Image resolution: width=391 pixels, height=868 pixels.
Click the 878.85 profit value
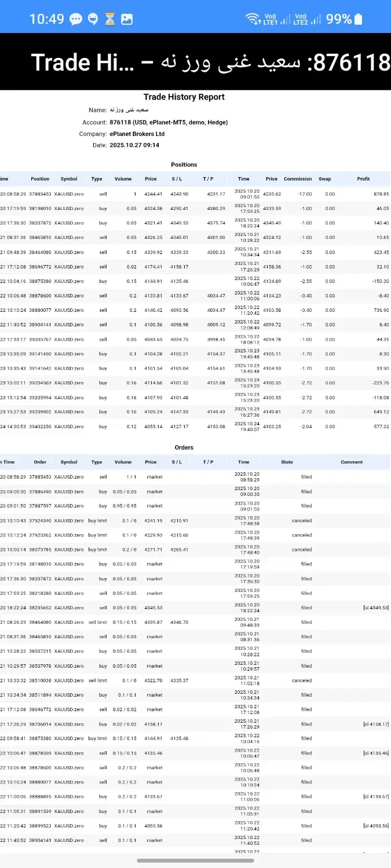click(x=381, y=194)
